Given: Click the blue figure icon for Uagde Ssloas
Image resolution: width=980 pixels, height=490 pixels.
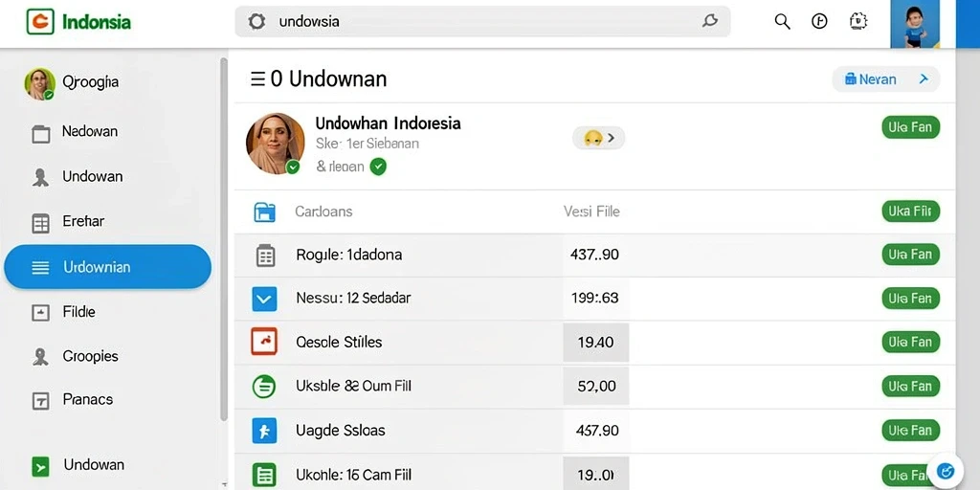Looking at the screenshot, I should pos(264,432).
